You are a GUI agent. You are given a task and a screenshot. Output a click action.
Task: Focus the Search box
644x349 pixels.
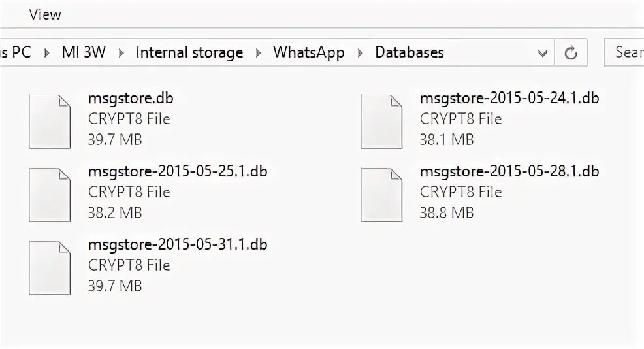tap(625, 52)
